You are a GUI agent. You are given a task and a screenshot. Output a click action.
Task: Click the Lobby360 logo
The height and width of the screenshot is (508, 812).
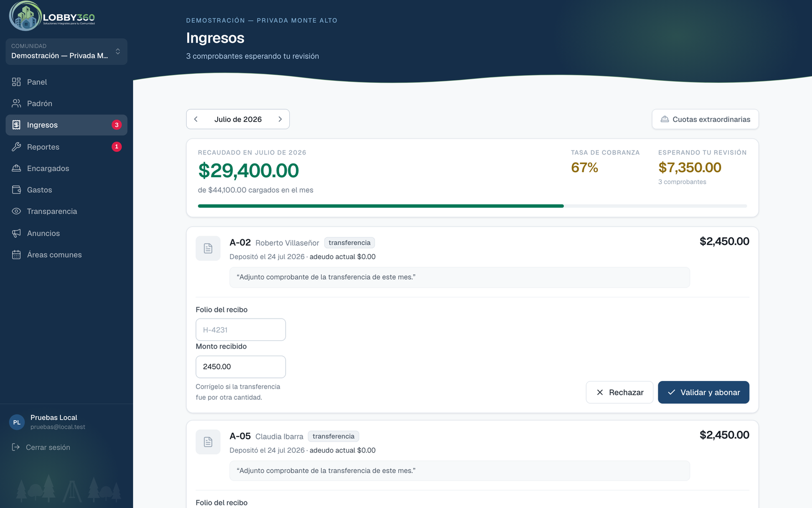coord(52,16)
